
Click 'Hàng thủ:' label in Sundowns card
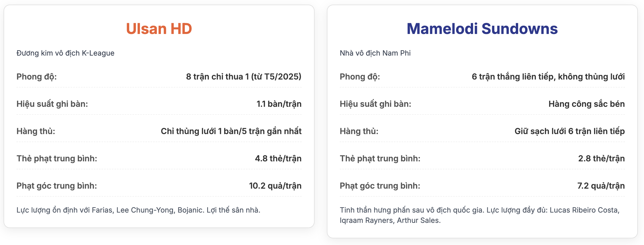coord(359,131)
